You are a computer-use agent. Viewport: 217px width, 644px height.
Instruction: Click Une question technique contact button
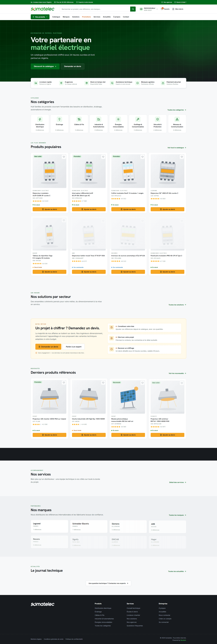pos(108,583)
